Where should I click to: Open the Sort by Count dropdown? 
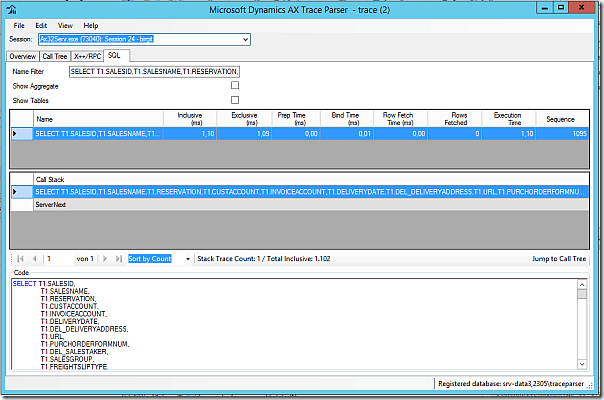point(188,259)
